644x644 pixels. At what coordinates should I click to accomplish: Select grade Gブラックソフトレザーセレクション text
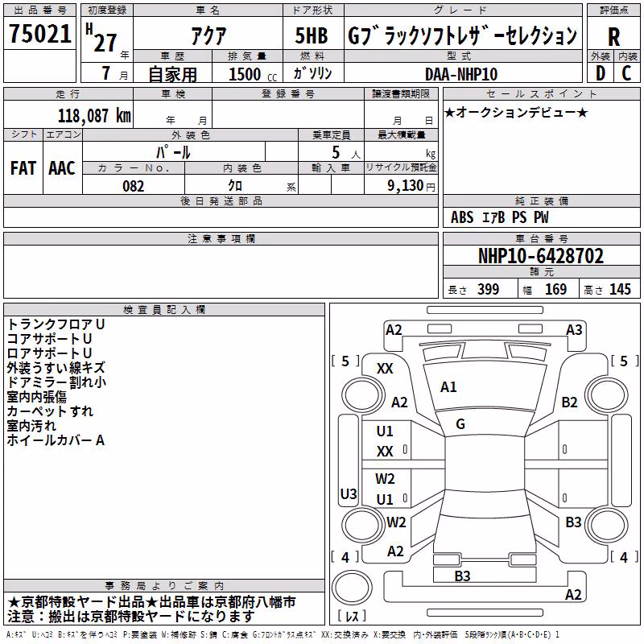click(x=462, y=35)
